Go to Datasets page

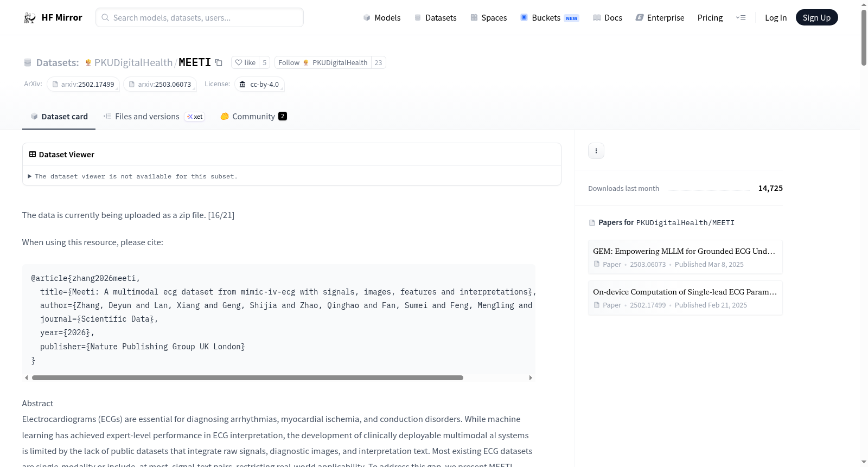436,18
